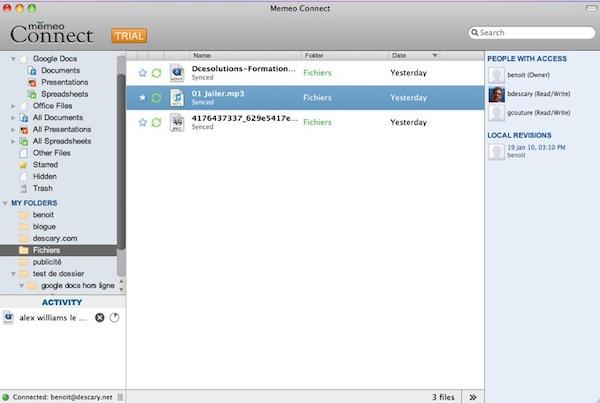Viewport: 600px width, 403px height.
Task: Select 4176437337_629e5417e file name
Action: tap(244, 118)
